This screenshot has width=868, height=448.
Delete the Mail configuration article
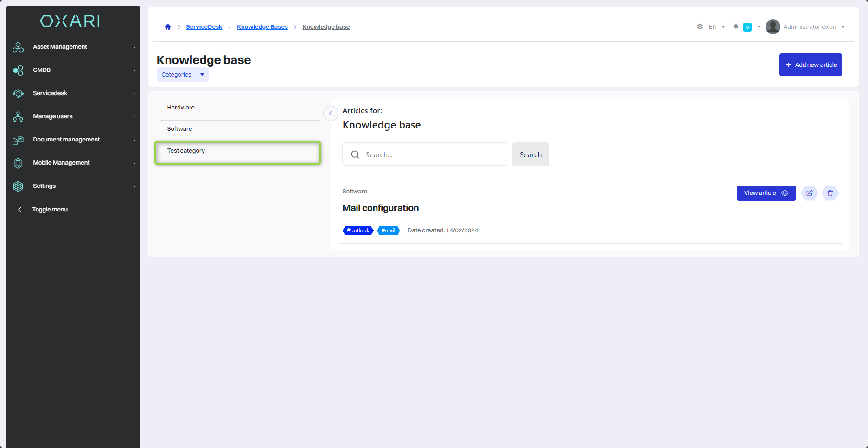pyautogui.click(x=830, y=193)
